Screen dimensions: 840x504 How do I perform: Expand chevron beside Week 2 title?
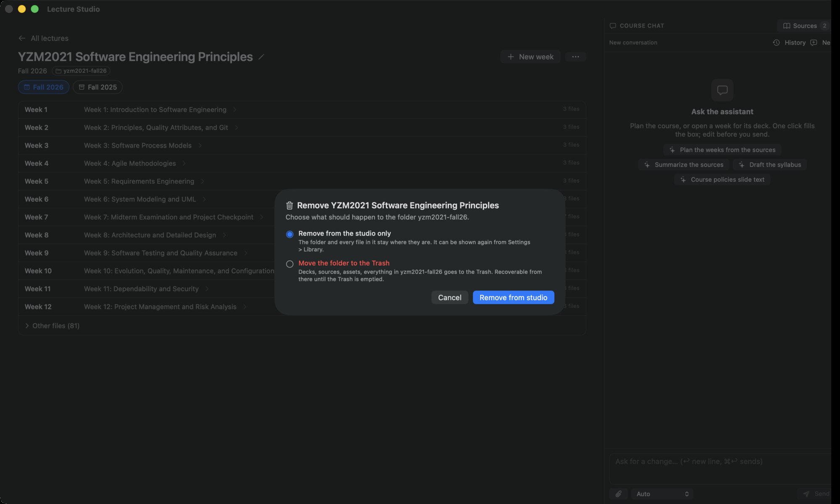point(236,128)
